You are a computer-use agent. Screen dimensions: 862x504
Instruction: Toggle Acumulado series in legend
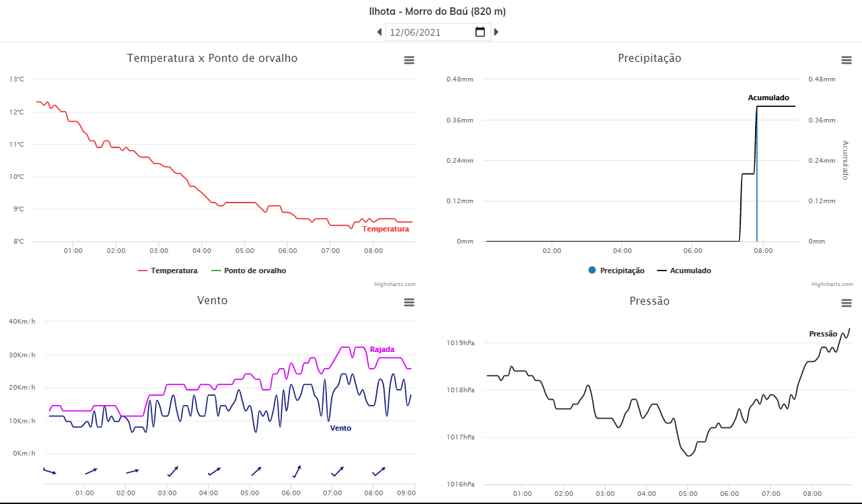coord(684,271)
